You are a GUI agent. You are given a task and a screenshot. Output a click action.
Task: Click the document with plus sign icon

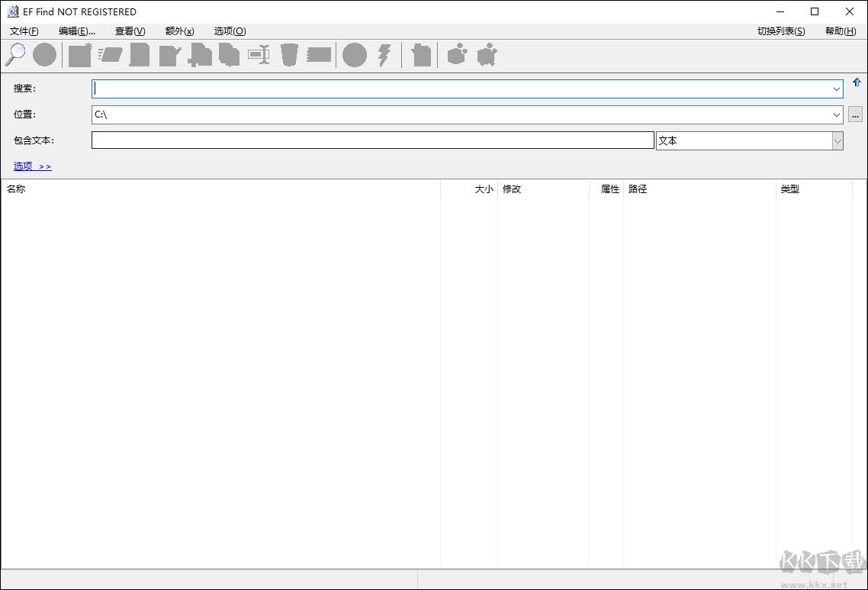[200, 55]
